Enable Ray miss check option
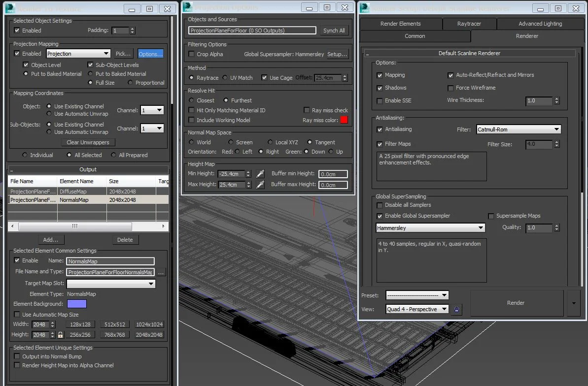Image resolution: width=588 pixels, height=386 pixels. click(x=307, y=110)
